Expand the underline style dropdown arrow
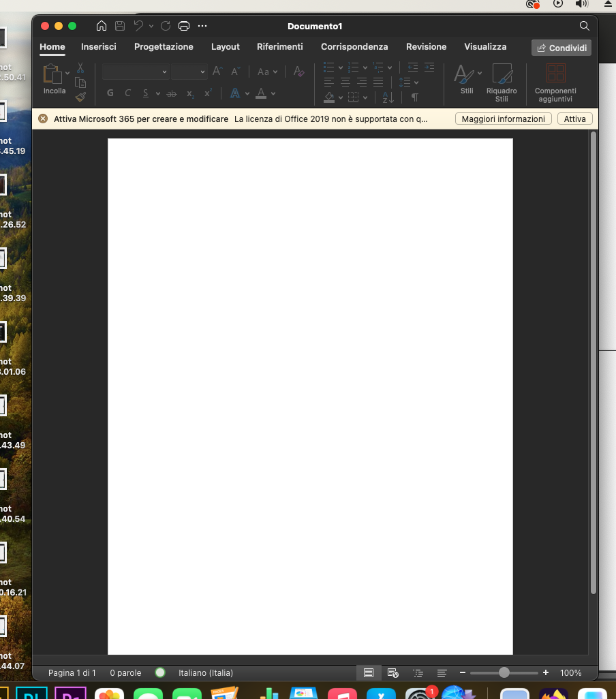 pyautogui.click(x=158, y=93)
